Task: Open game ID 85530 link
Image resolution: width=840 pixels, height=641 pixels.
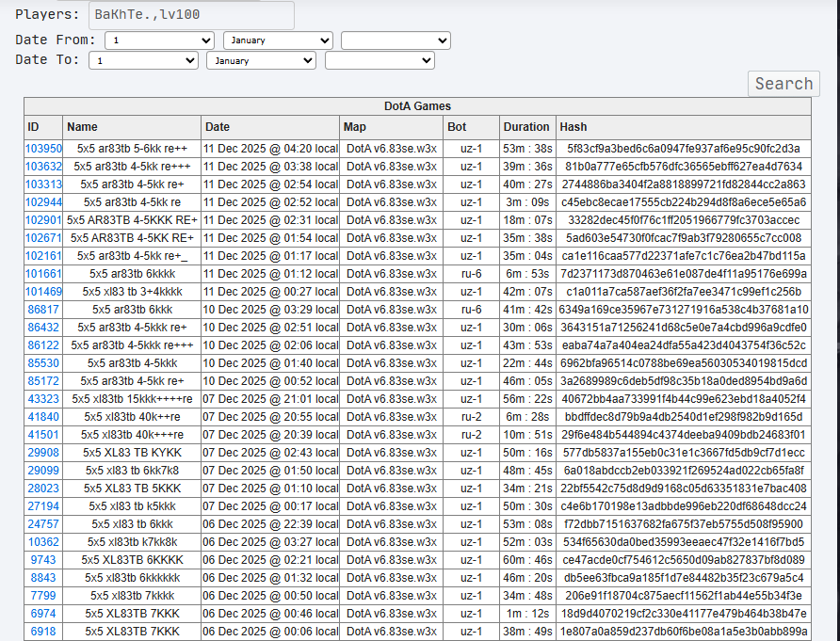Action: point(43,363)
